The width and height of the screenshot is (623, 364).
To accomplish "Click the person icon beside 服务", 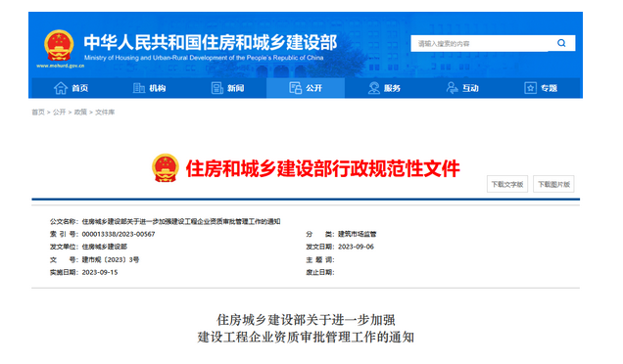I will tap(373, 88).
